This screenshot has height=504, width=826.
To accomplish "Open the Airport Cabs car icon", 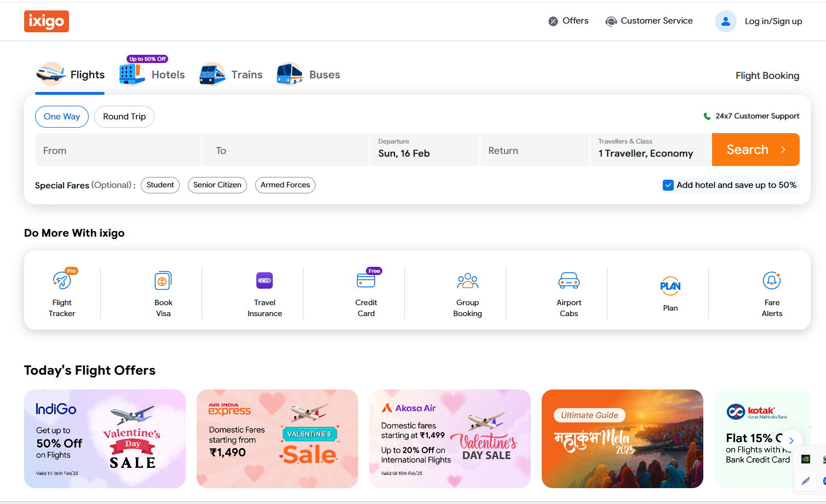I will click(x=569, y=280).
